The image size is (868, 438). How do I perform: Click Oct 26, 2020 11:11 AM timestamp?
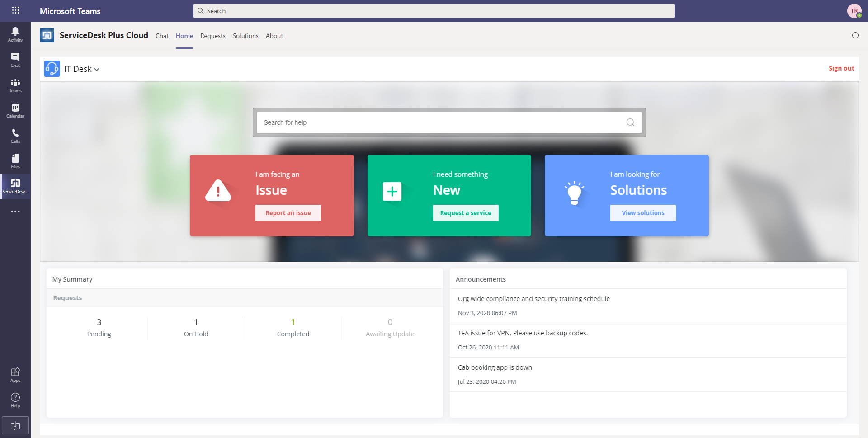(x=488, y=347)
